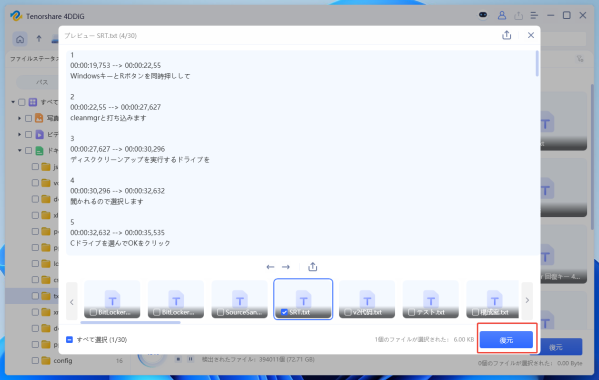Collapse the ドキュメント tree node
The image size is (599, 380).
coord(19,150)
